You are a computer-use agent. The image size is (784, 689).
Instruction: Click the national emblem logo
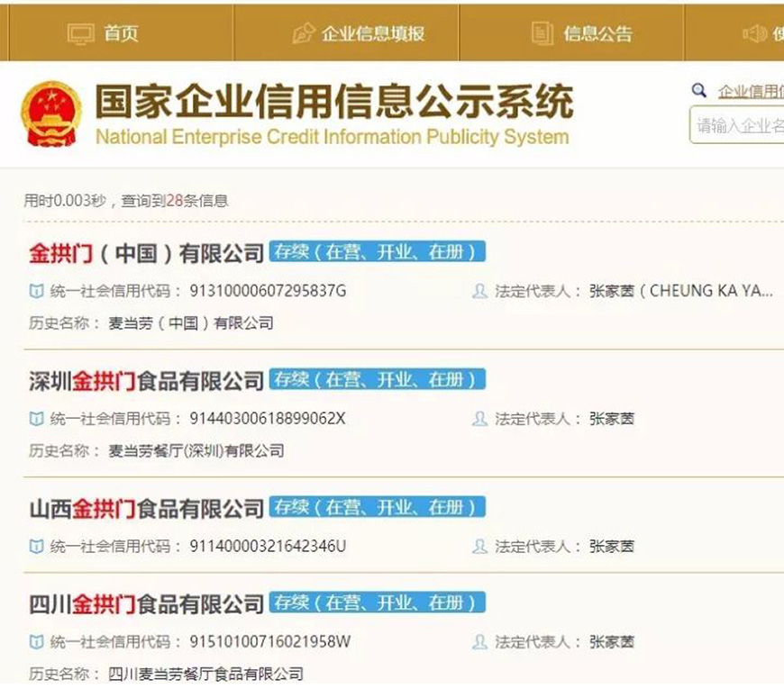pyautogui.click(x=51, y=113)
